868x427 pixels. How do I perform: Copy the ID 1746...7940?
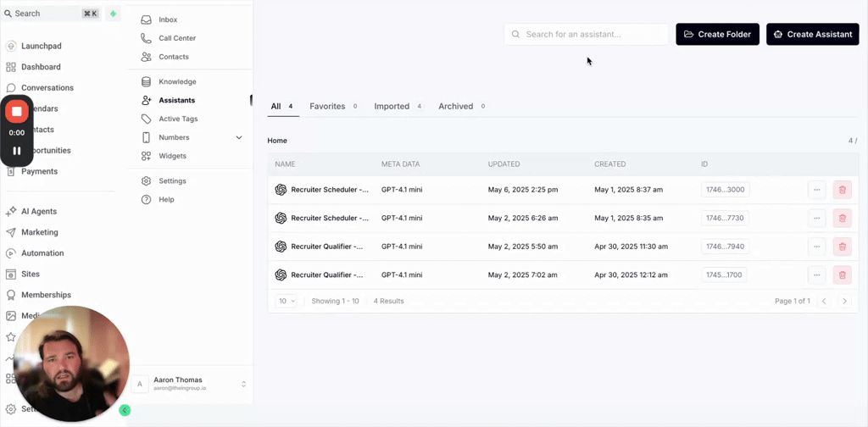click(x=726, y=247)
